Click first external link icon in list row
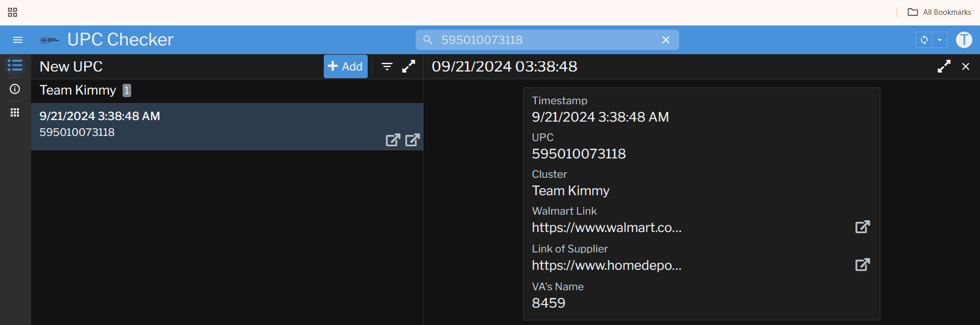This screenshot has height=325, width=980. click(393, 140)
